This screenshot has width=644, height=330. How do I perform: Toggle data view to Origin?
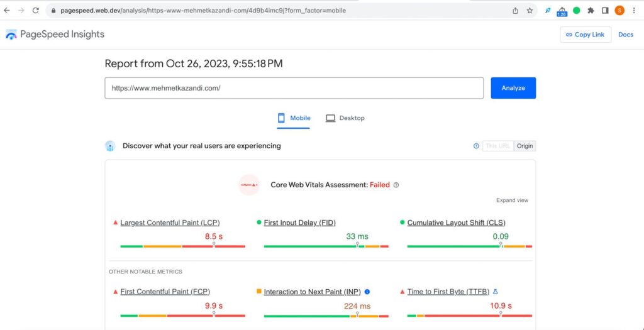[525, 146]
